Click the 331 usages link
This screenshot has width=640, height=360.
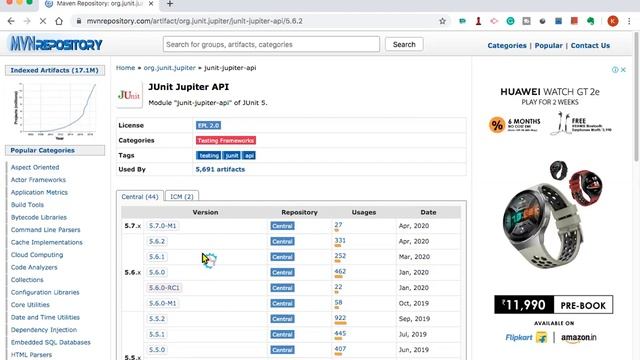click(340, 241)
